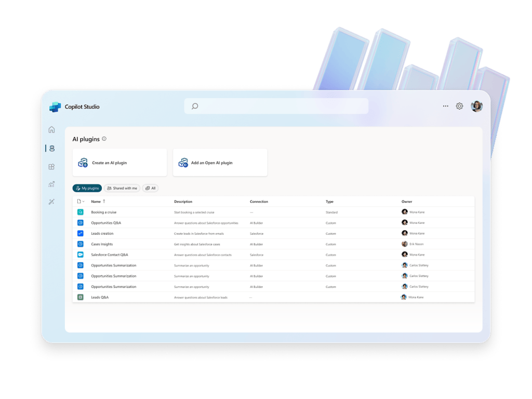532x399 pixels.
Task: Open the user profile avatar
Action: pyautogui.click(x=477, y=106)
